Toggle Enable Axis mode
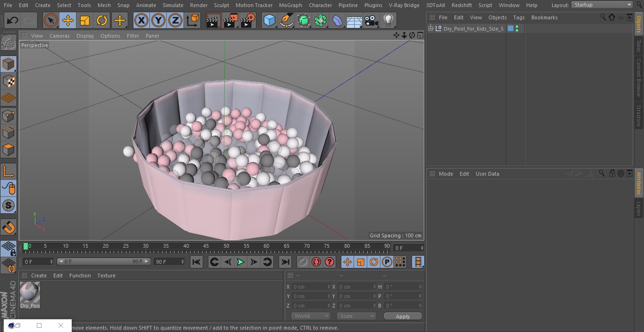Viewport: 644px width, 332px height. 8,171
